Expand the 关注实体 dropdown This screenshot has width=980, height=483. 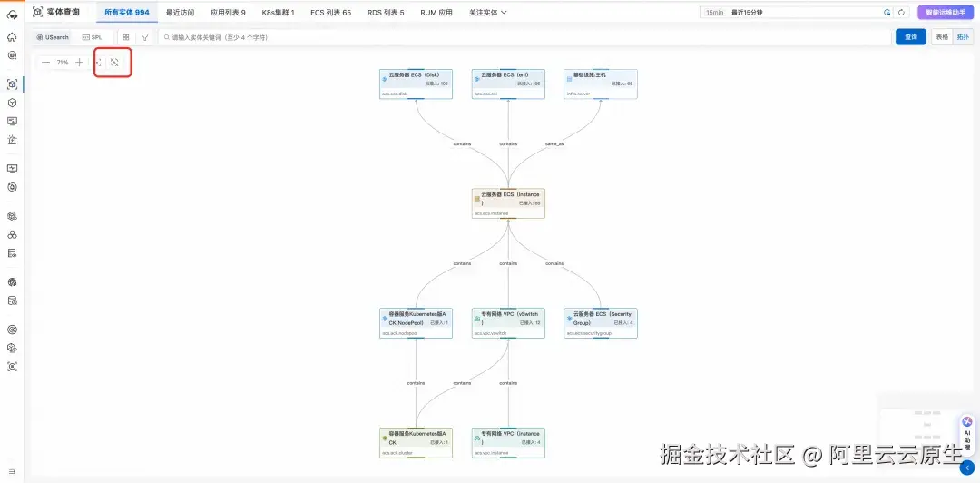[x=488, y=12]
